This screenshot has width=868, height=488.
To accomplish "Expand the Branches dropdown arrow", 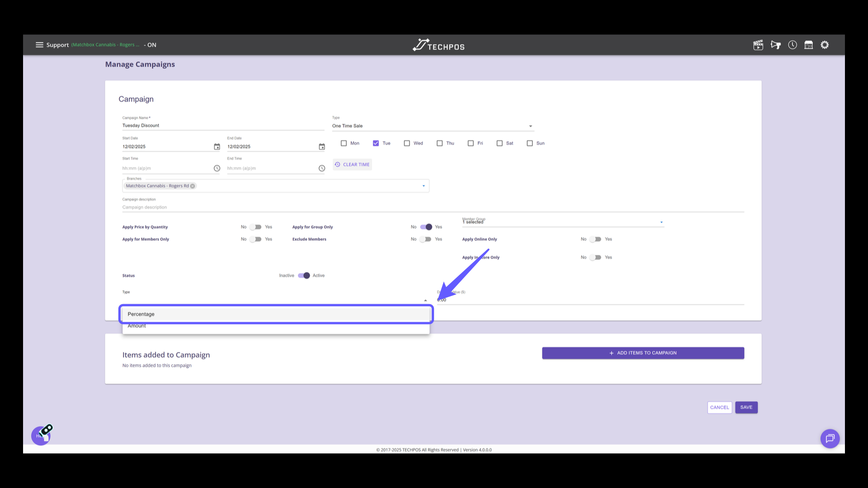I will 424,186.
